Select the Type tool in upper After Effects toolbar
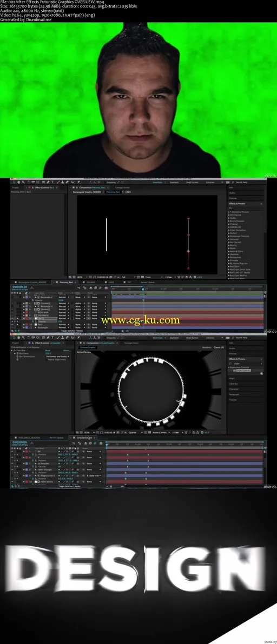 coord(52,182)
